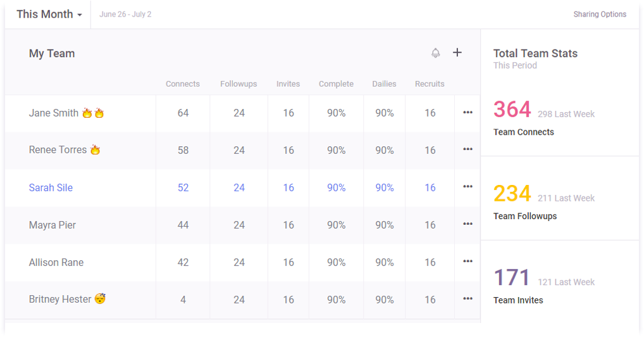Click the Complete column header

click(x=336, y=84)
